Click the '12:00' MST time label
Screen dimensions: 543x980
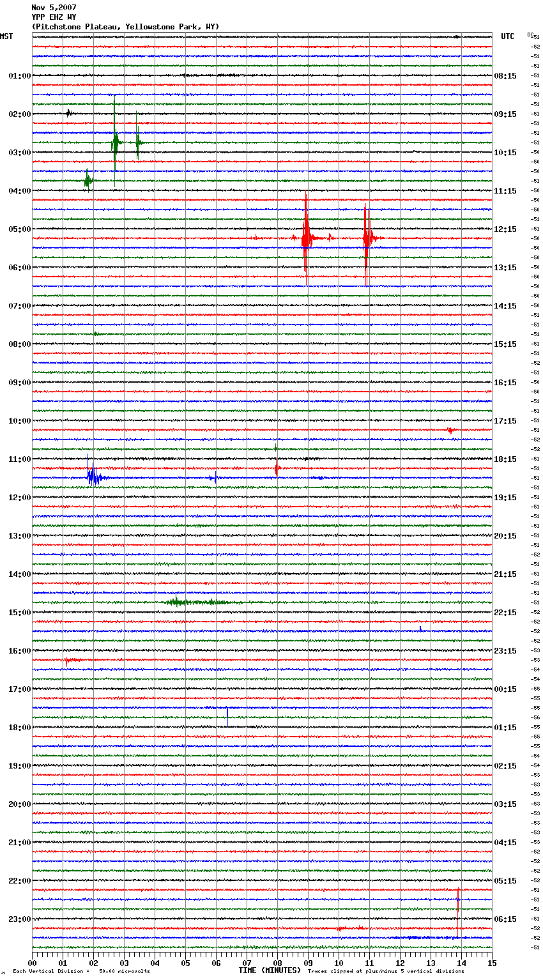tap(20, 498)
